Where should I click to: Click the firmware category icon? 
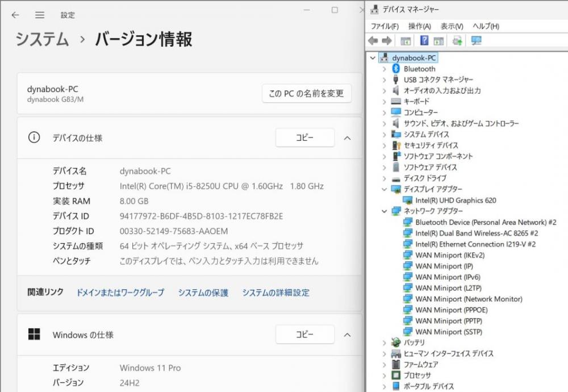396,365
